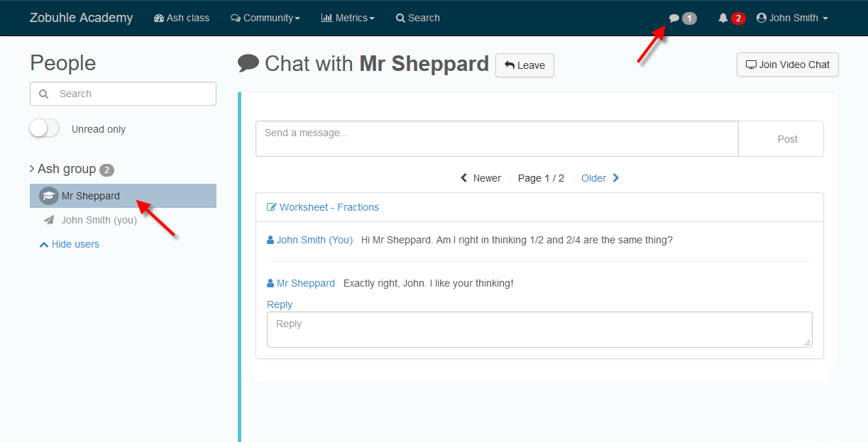Image resolution: width=868 pixels, height=442 pixels.
Task: Click Hide users link
Action: [x=70, y=244]
